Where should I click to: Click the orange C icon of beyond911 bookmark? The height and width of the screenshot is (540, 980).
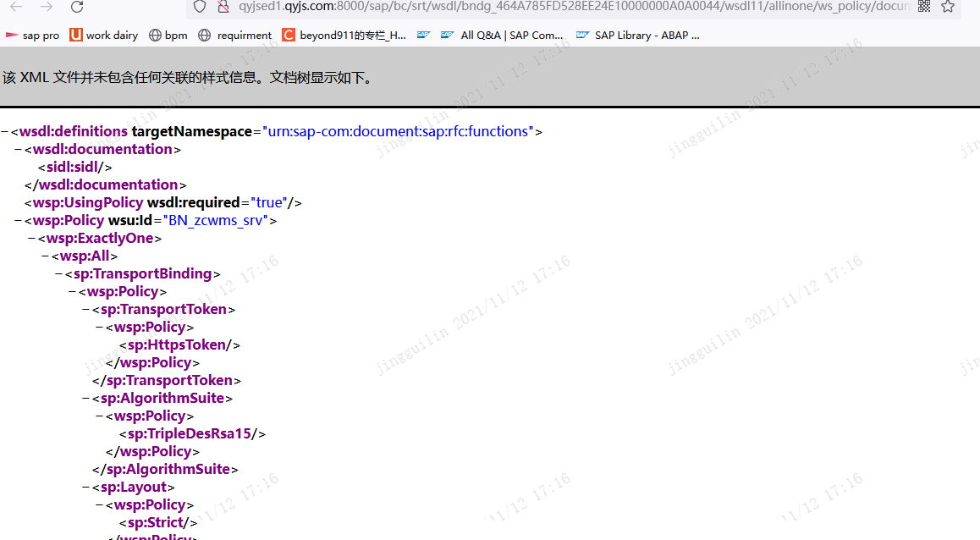(x=288, y=35)
